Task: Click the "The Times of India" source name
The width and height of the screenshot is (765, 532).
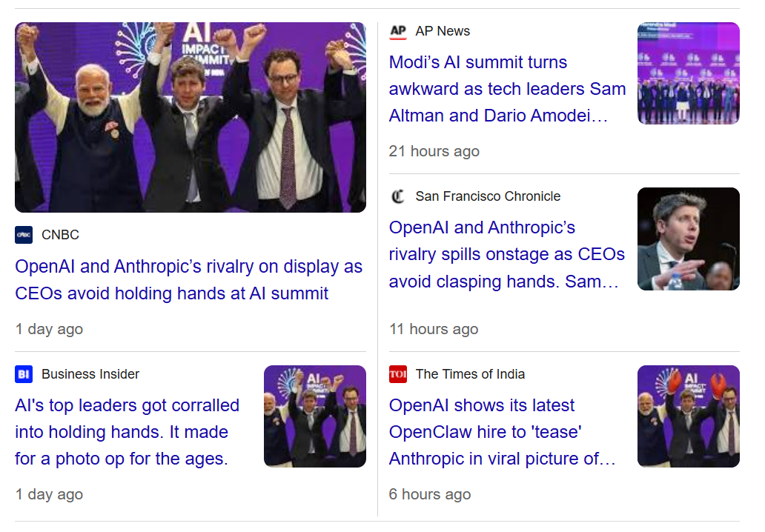Action: pyautogui.click(x=470, y=374)
